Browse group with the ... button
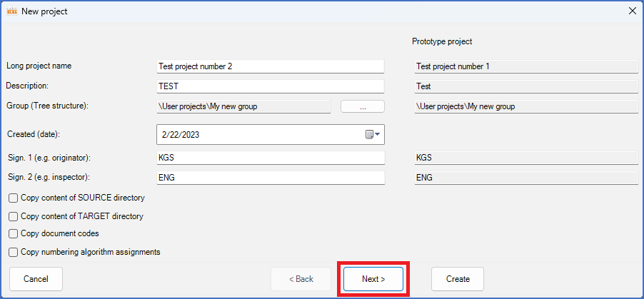 click(363, 107)
